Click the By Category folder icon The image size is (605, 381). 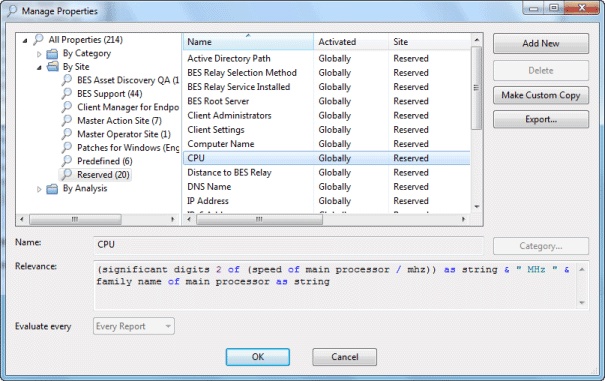pyautogui.click(x=52, y=53)
